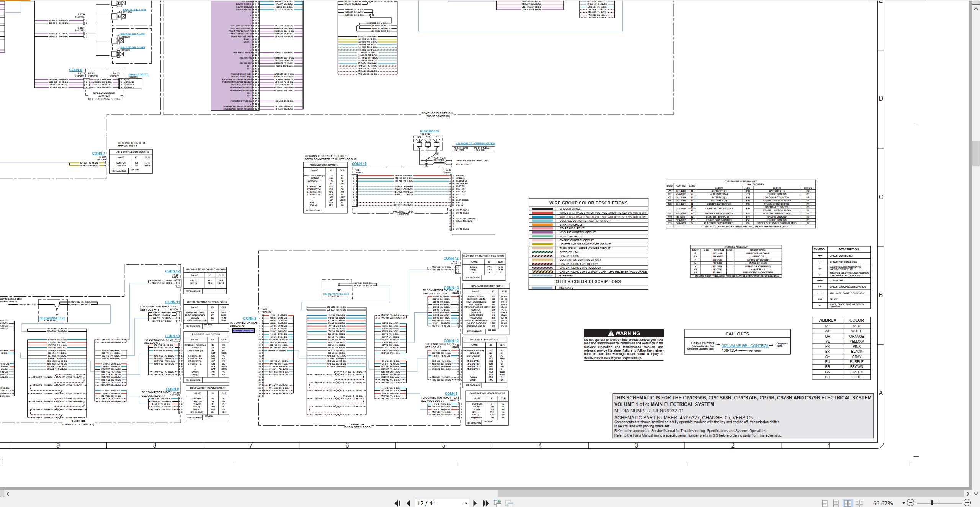Viewport: 980px width, 507px height.
Task: Select the two-page facing layout
Action: pyautogui.click(x=848, y=503)
